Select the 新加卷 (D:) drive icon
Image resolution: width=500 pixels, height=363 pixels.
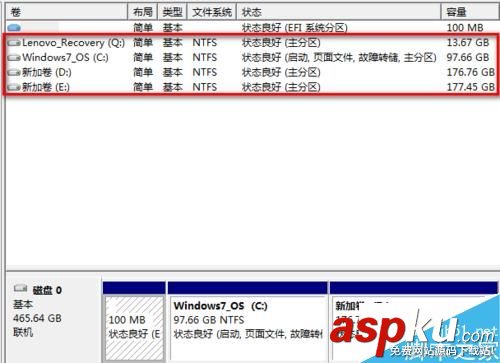coord(14,72)
